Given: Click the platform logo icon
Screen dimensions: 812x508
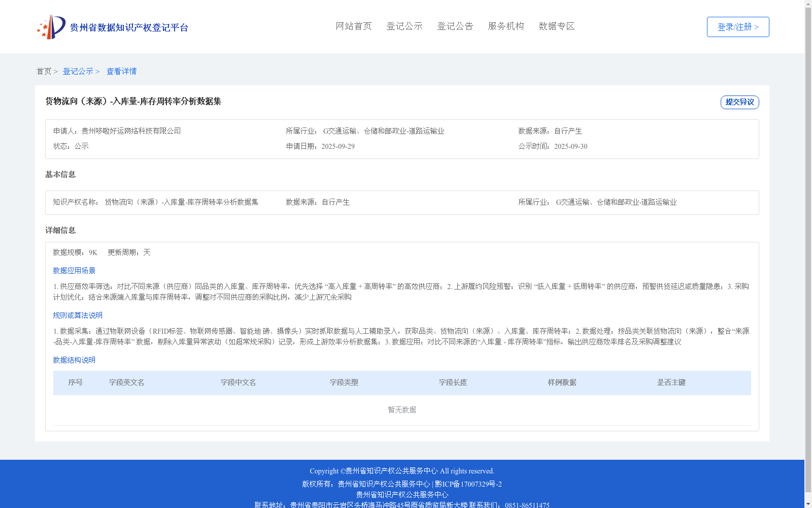Looking at the screenshot, I should pos(51,27).
